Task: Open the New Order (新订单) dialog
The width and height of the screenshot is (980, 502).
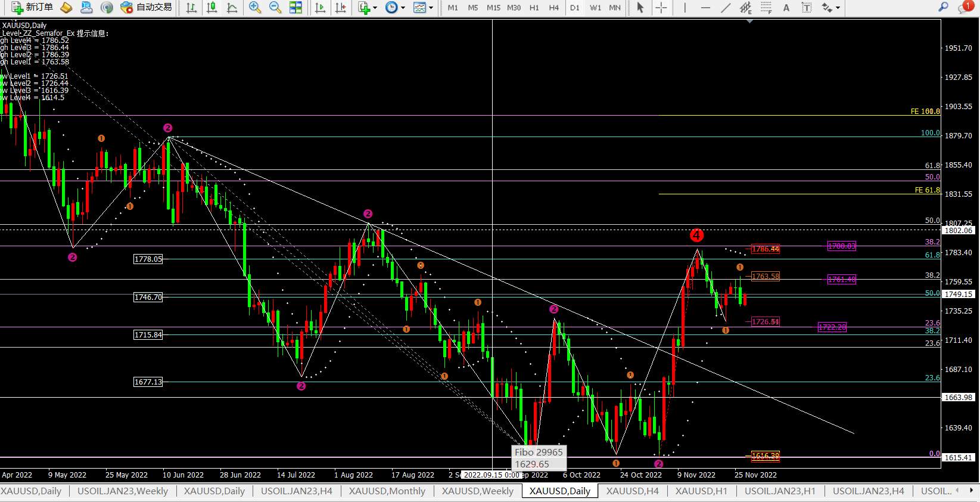Action: [32, 7]
